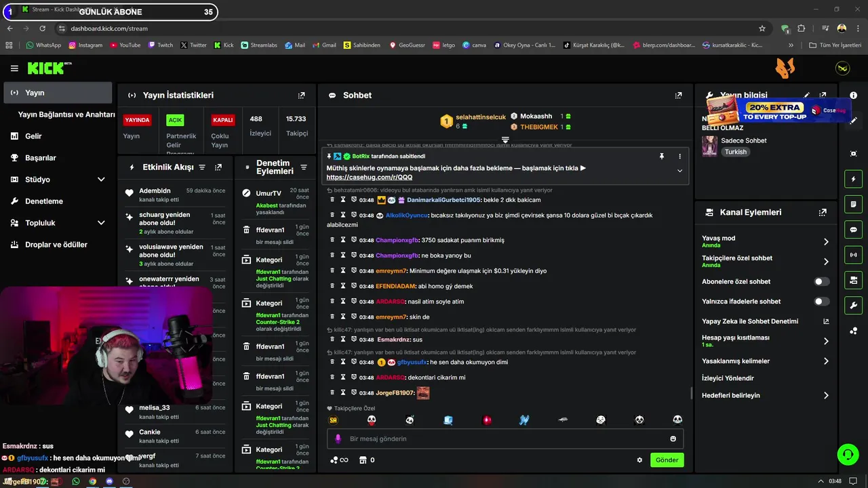
Task: Click the Sadece Sohbet category thumbnail
Action: click(709, 146)
